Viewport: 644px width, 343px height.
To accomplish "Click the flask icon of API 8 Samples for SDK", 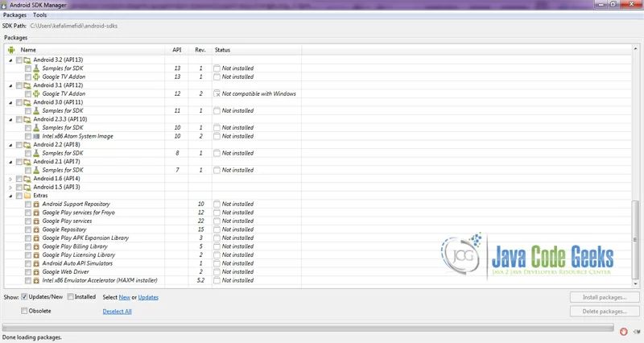I will [36, 153].
